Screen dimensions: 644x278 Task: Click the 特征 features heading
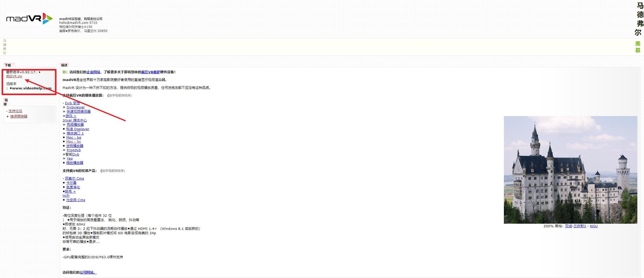pyautogui.click(x=67, y=208)
